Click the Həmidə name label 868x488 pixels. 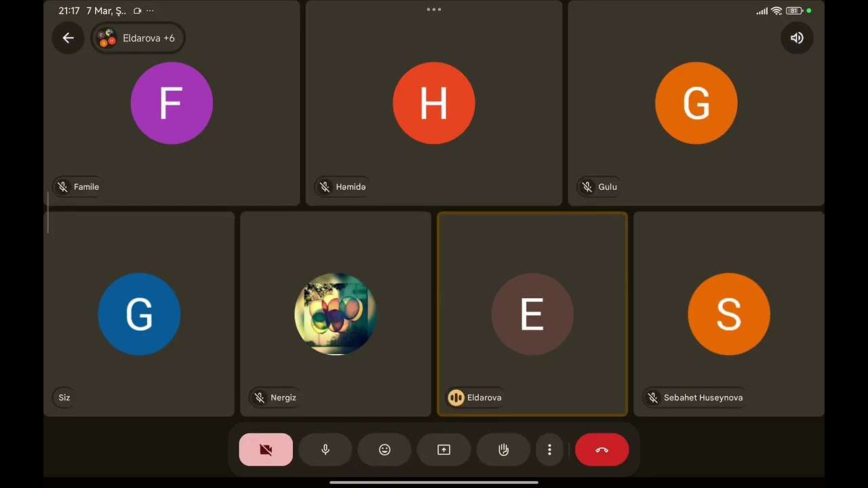pos(351,187)
